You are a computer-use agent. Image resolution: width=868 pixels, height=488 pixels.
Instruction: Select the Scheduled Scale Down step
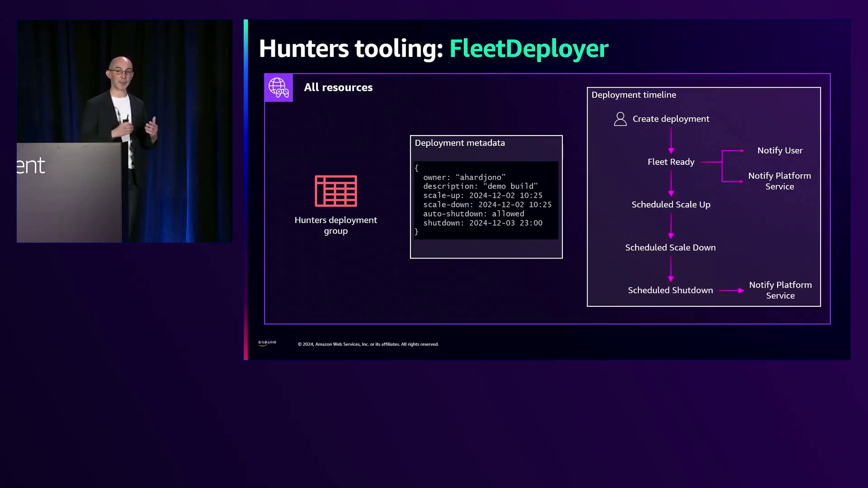(x=670, y=248)
